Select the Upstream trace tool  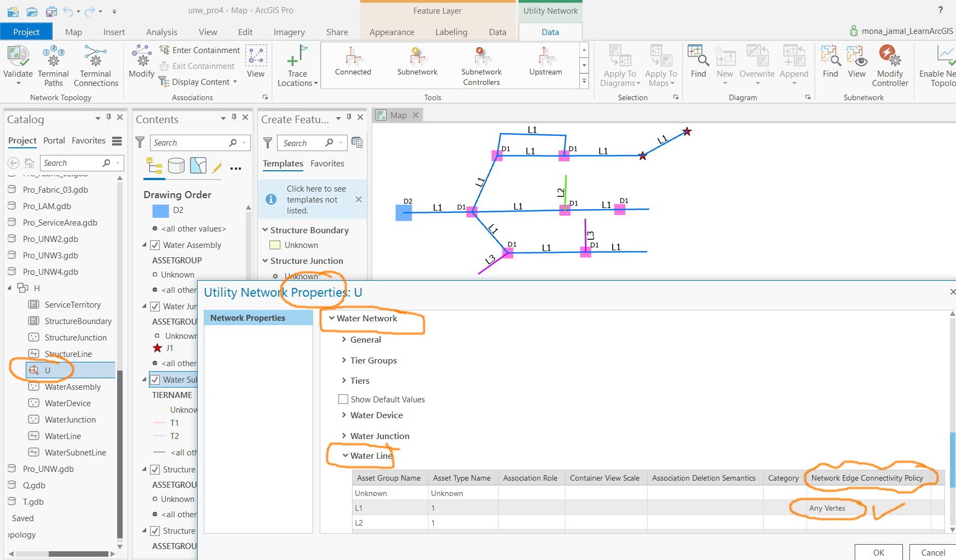coord(545,61)
